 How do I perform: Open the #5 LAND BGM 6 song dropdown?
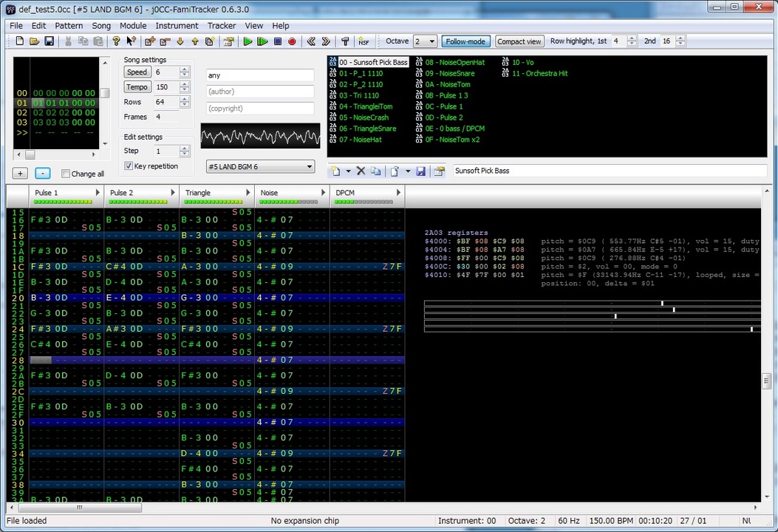coord(261,167)
